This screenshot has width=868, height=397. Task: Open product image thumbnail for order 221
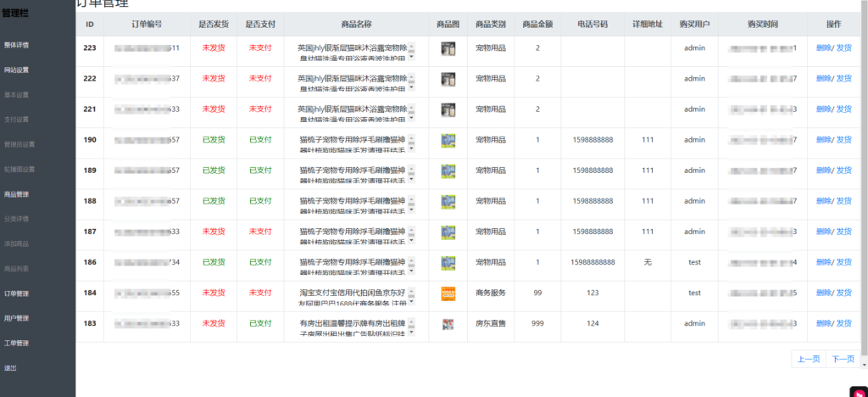coord(448,109)
